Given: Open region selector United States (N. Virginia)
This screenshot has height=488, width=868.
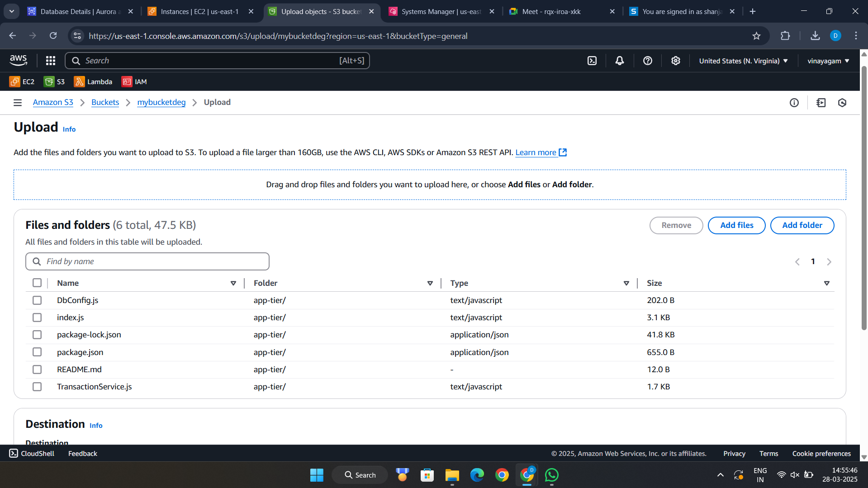Looking at the screenshot, I should [743, 61].
